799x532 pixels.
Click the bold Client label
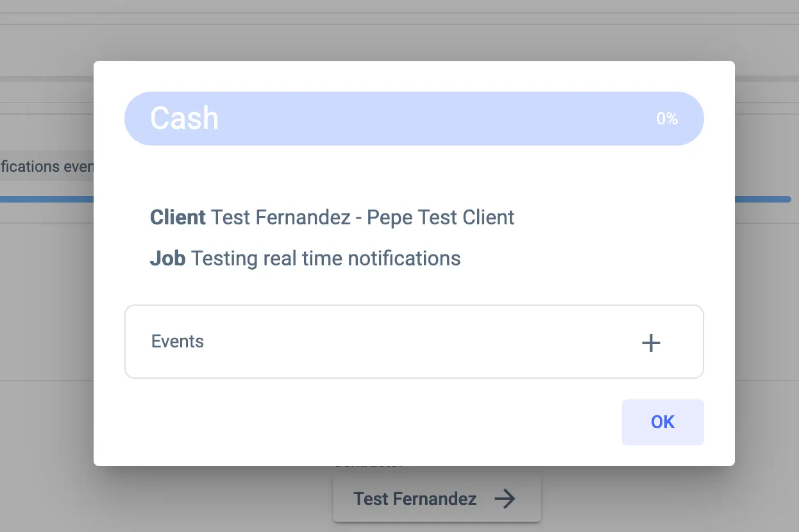178,217
